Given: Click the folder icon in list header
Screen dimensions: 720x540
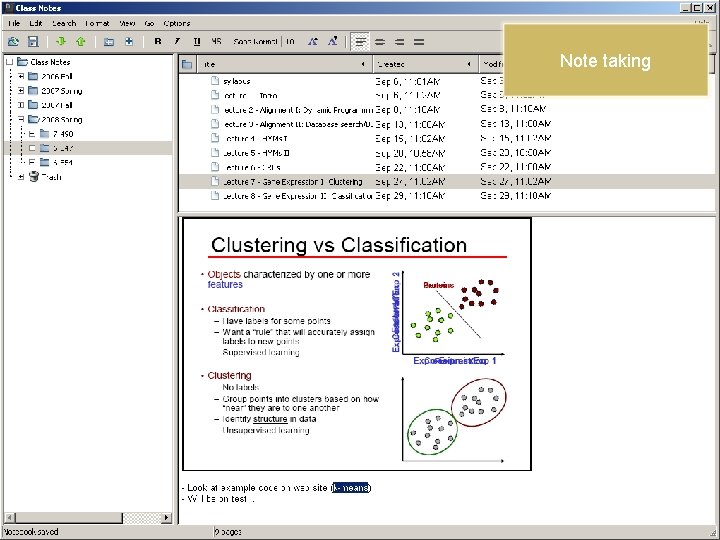Looking at the screenshot, I should tap(187, 64).
